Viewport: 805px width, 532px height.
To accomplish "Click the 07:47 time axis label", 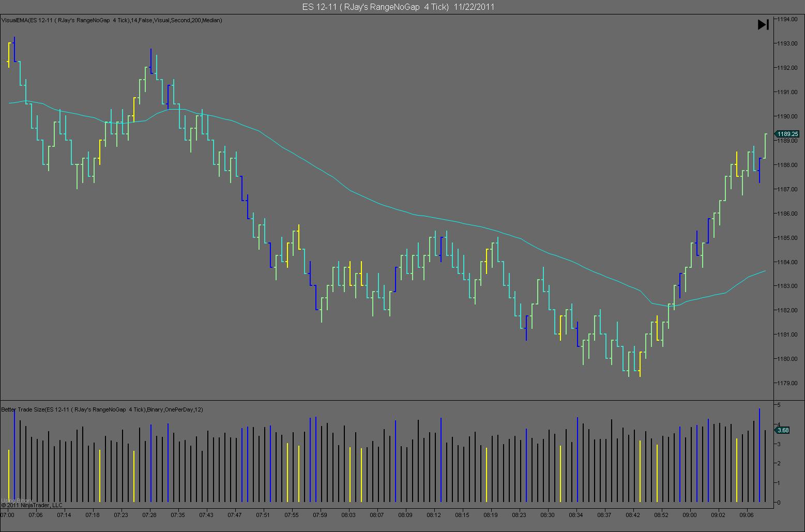I will (235, 515).
